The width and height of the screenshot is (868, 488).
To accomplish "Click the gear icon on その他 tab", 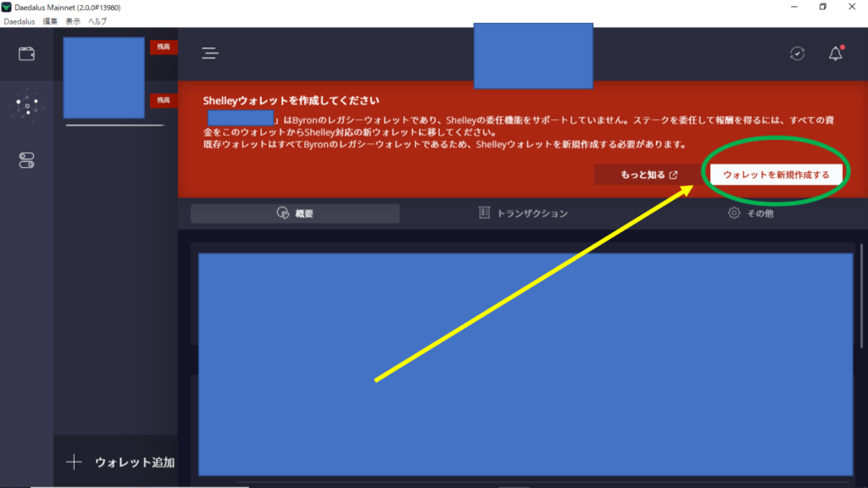I will click(733, 213).
